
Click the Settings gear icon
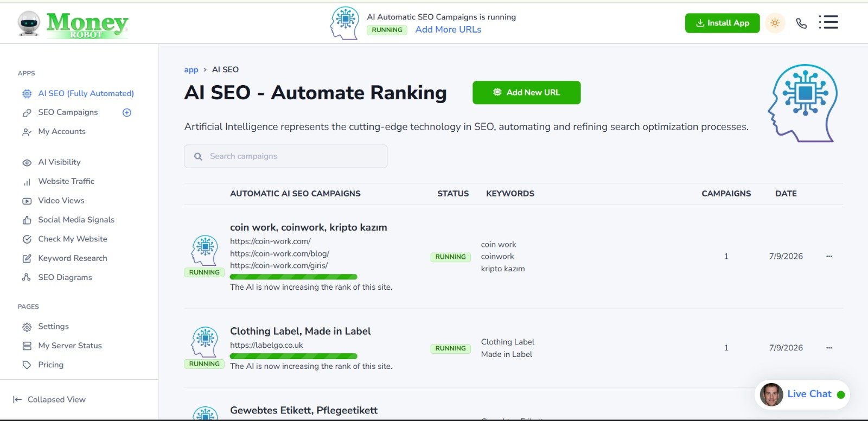point(27,327)
